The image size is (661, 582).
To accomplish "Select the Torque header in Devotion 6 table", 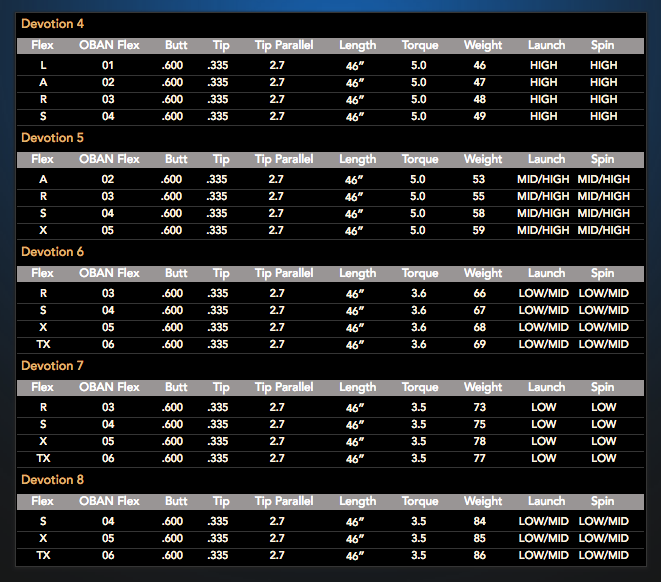I will [420, 273].
